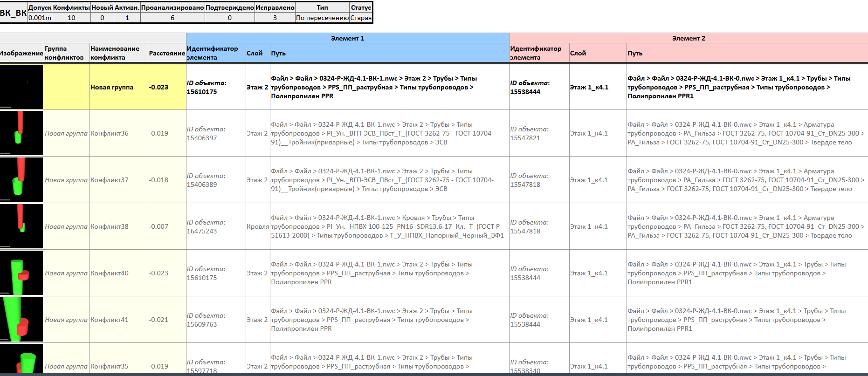This screenshot has height=376, width=868.
Task: Click the Расстояние column header
Action: 167,53
